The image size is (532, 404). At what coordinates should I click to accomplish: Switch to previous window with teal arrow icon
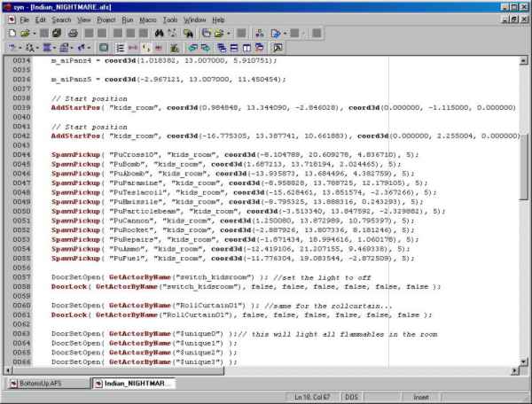[x=193, y=48]
